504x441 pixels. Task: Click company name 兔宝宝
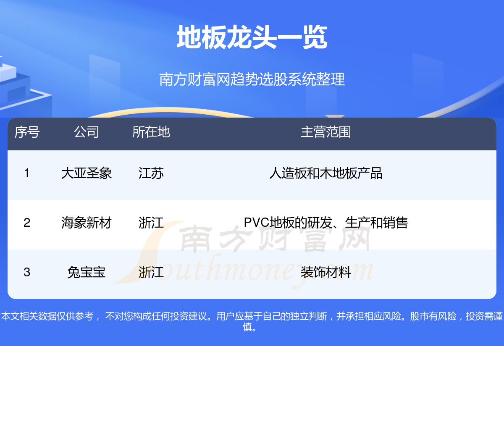(x=87, y=272)
